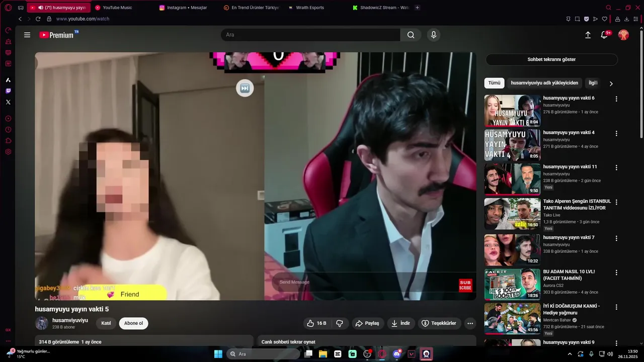Select husamviyuviyu adlı yükleyiciden chip

[544, 83]
